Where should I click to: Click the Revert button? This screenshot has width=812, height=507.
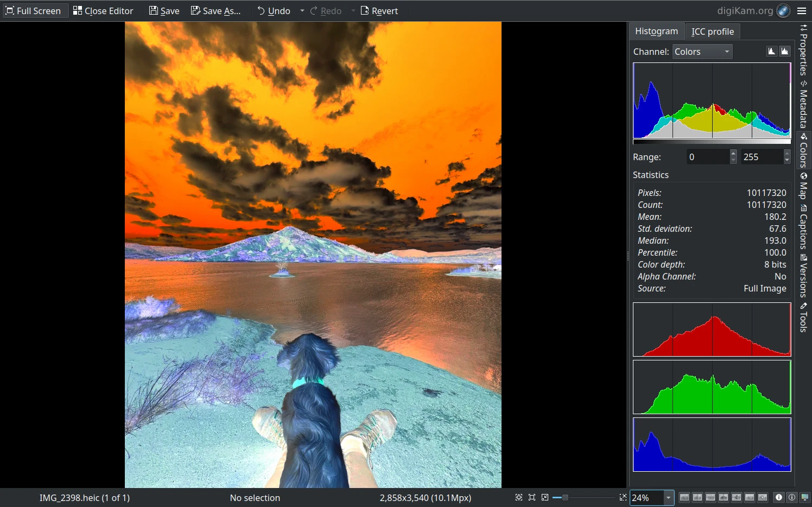379,10
